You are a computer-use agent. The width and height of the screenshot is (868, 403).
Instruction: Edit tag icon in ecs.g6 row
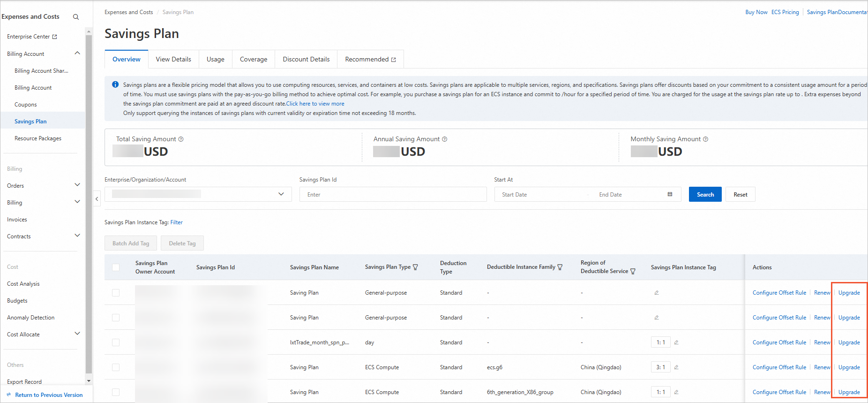click(676, 367)
